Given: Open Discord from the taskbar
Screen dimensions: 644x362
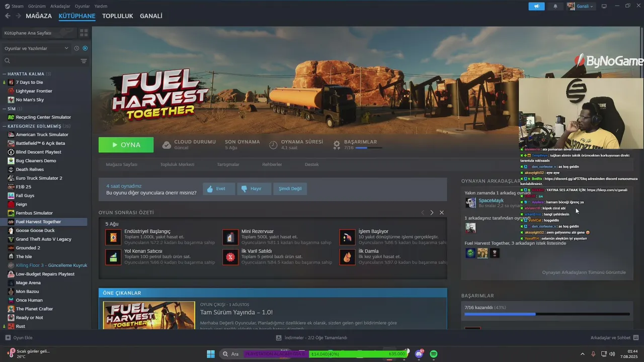Looking at the screenshot, I should tap(419, 354).
